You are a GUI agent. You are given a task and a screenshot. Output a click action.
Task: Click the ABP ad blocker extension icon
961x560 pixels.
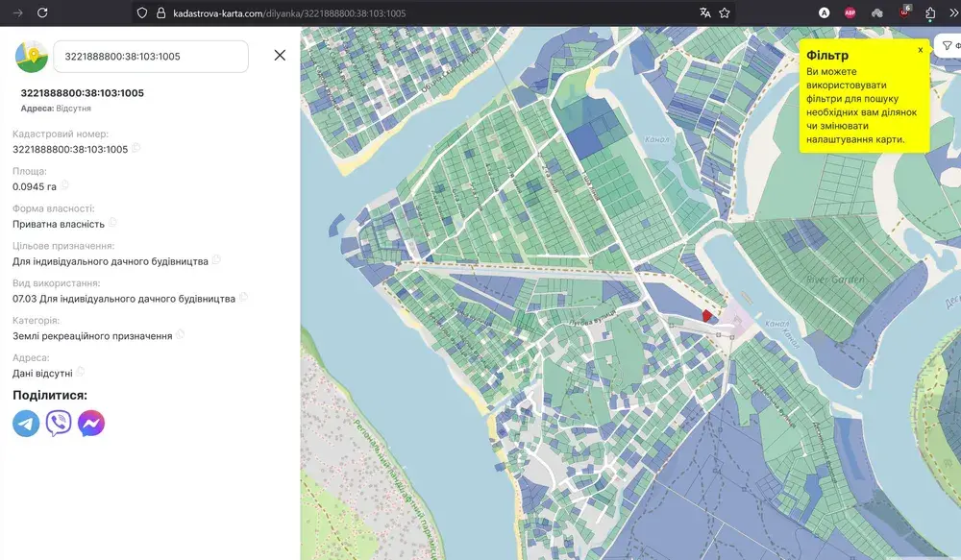pyautogui.click(x=850, y=12)
